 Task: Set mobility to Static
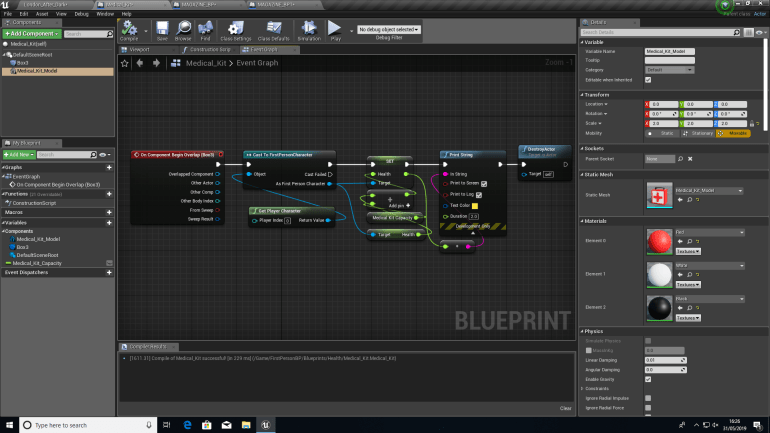tap(662, 134)
